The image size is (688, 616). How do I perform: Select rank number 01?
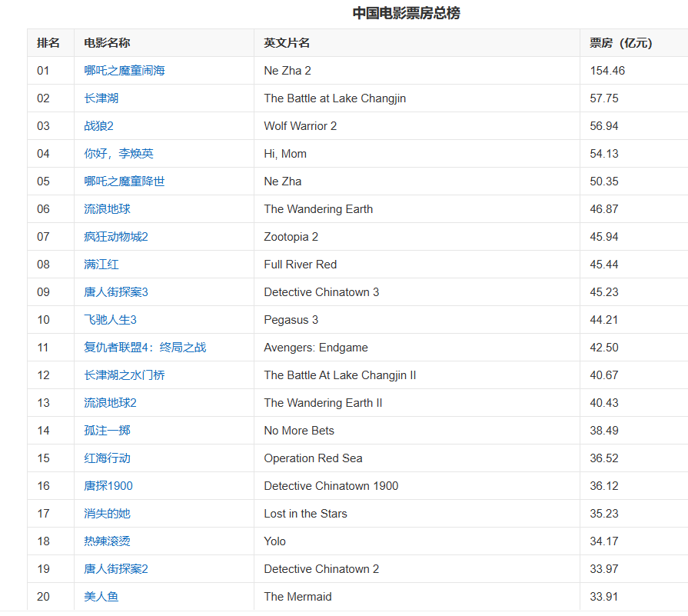click(x=43, y=71)
